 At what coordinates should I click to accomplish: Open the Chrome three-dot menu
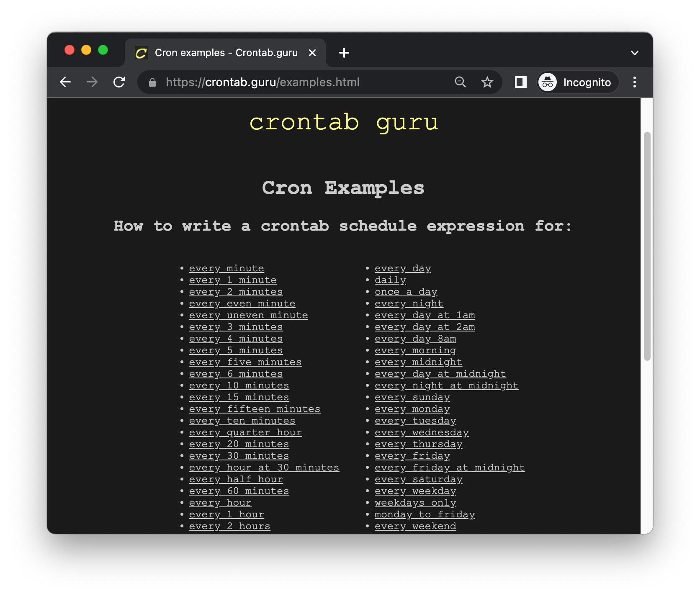(x=635, y=82)
